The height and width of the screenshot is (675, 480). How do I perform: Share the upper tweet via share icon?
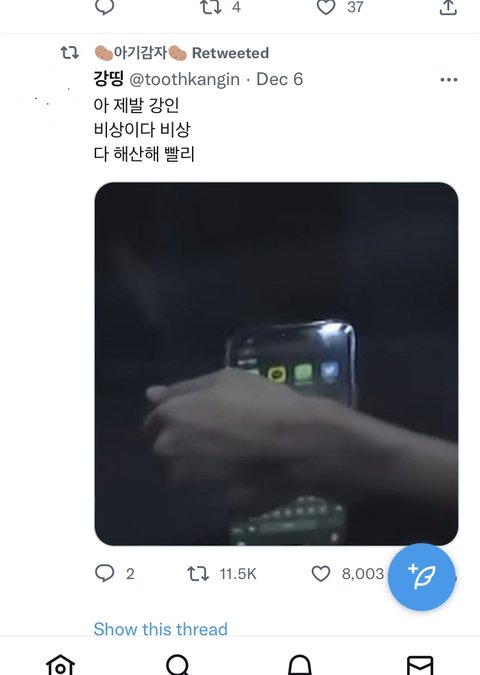[x=448, y=7]
